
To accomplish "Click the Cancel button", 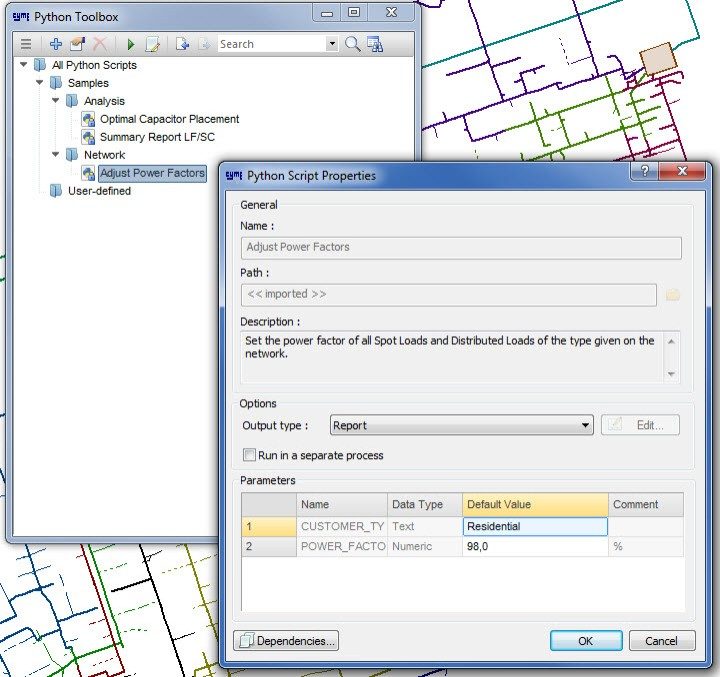I will (x=661, y=641).
